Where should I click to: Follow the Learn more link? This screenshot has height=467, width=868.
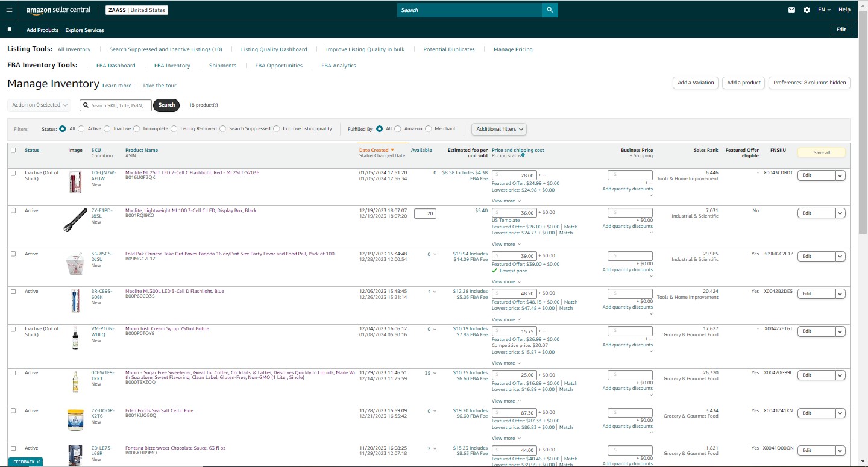coord(117,86)
